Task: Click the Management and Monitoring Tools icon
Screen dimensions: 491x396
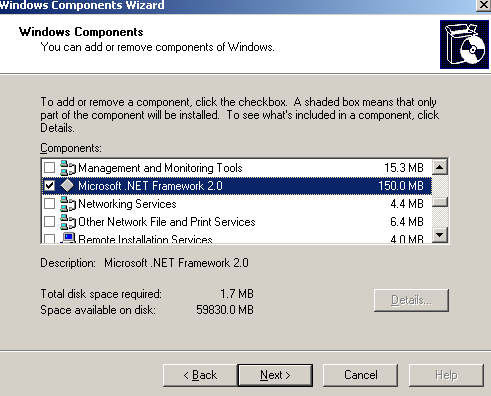Action: pos(68,168)
